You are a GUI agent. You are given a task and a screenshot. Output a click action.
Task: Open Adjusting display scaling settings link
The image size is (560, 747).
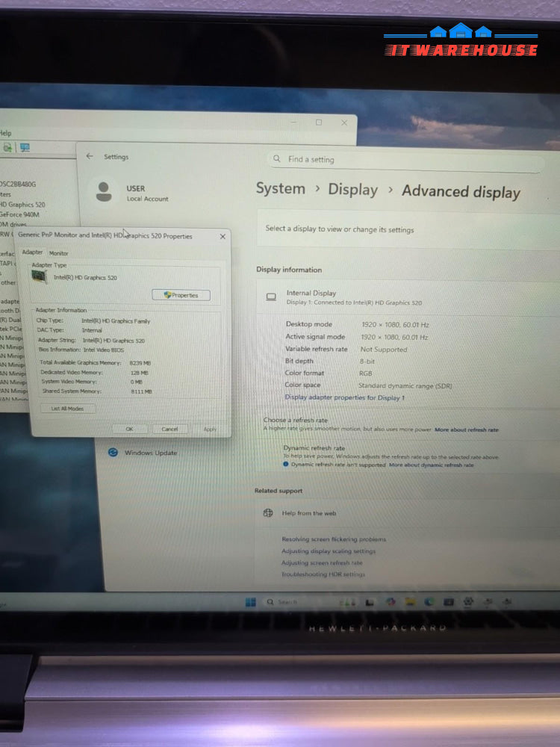(329, 551)
